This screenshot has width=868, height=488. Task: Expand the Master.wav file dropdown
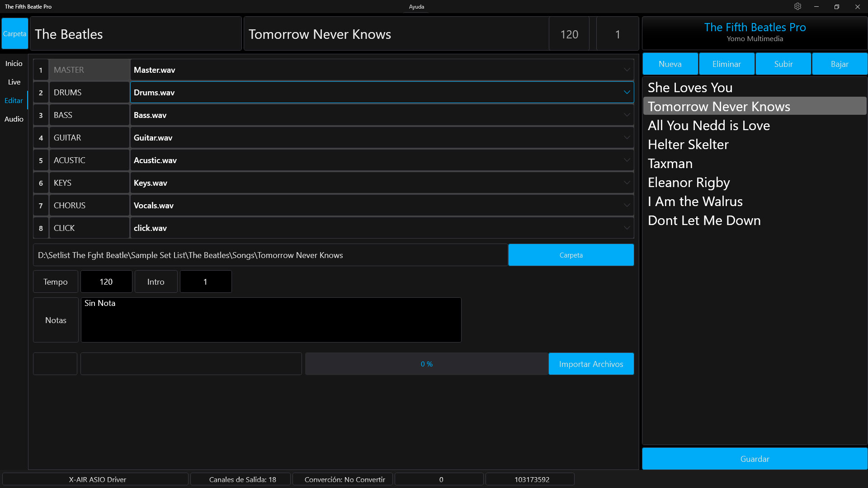(627, 70)
